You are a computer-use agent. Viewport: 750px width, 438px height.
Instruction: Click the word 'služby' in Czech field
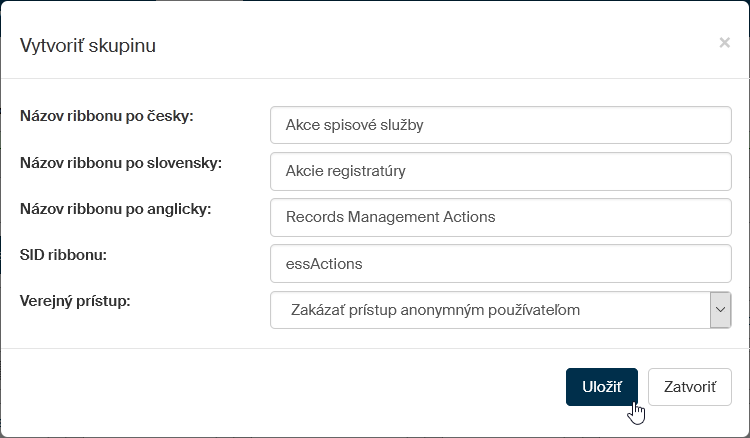[402, 125]
